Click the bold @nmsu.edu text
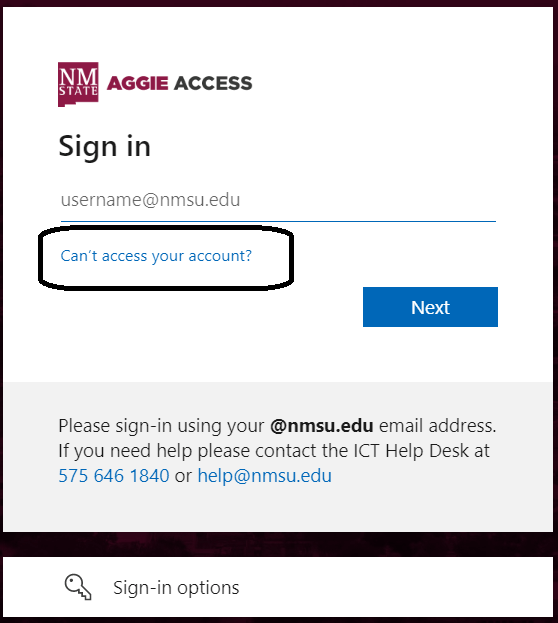The height and width of the screenshot is (623, 558). [322, 426]
